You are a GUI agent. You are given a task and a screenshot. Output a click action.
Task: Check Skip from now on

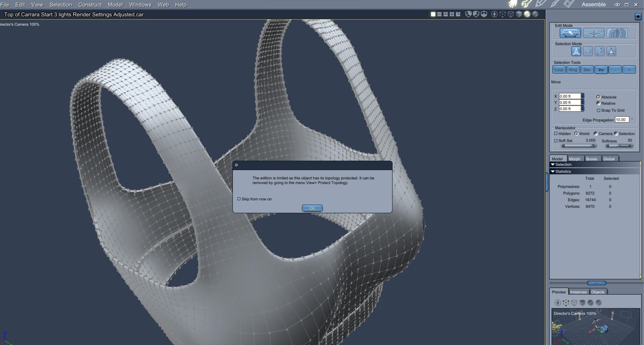[239, 199]
